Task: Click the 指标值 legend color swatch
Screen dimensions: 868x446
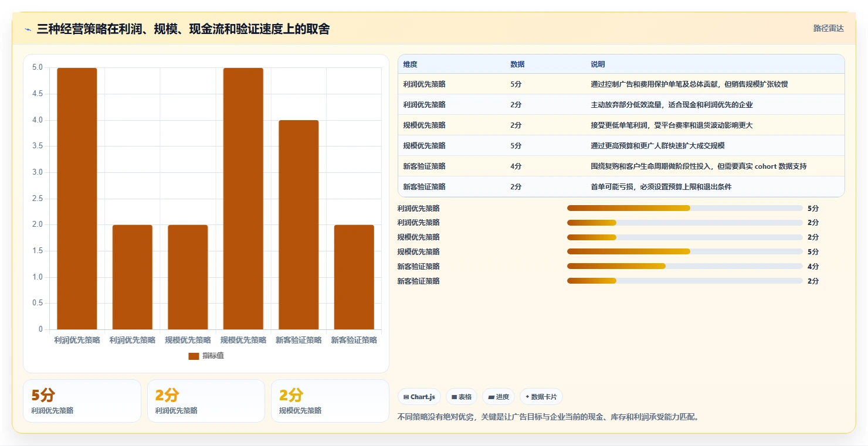Action: (194, 356)
